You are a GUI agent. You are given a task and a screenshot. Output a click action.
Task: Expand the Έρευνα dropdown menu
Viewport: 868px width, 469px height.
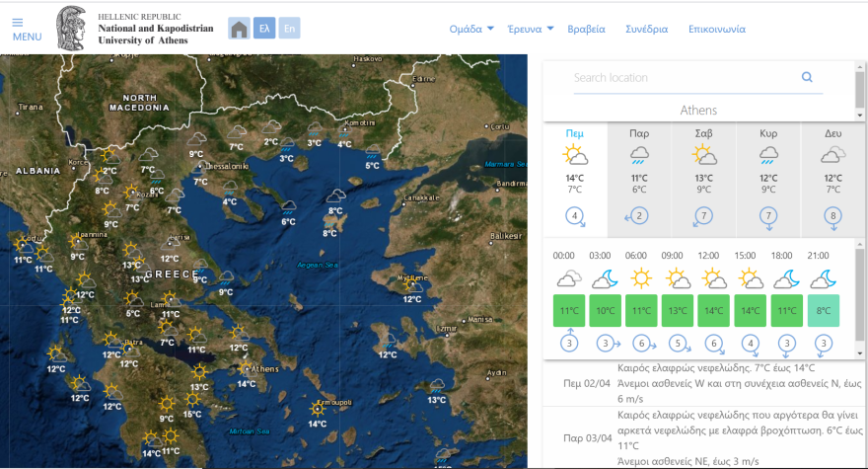tap(531, 29)
